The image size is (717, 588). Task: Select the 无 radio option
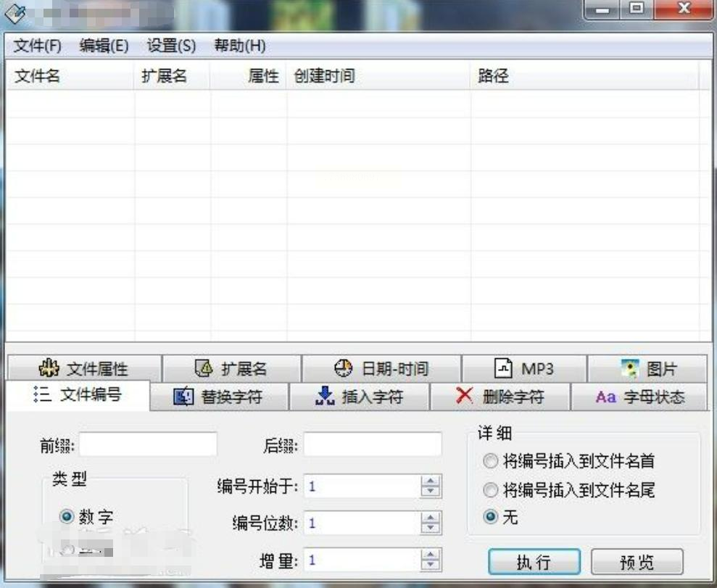(490, 517)
